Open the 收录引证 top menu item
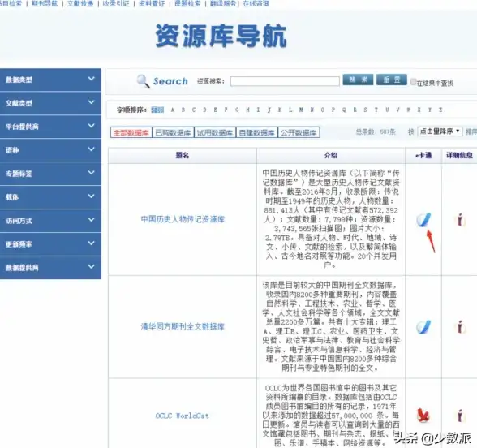The width and height of the screenshot is (477, 448). [116, 3]
